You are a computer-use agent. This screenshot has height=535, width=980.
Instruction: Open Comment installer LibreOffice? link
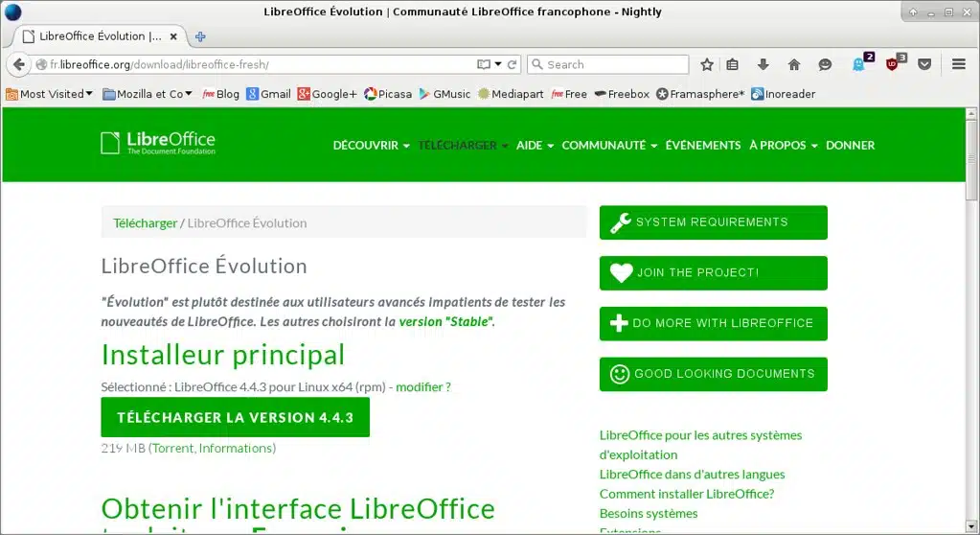click(687, 494)
